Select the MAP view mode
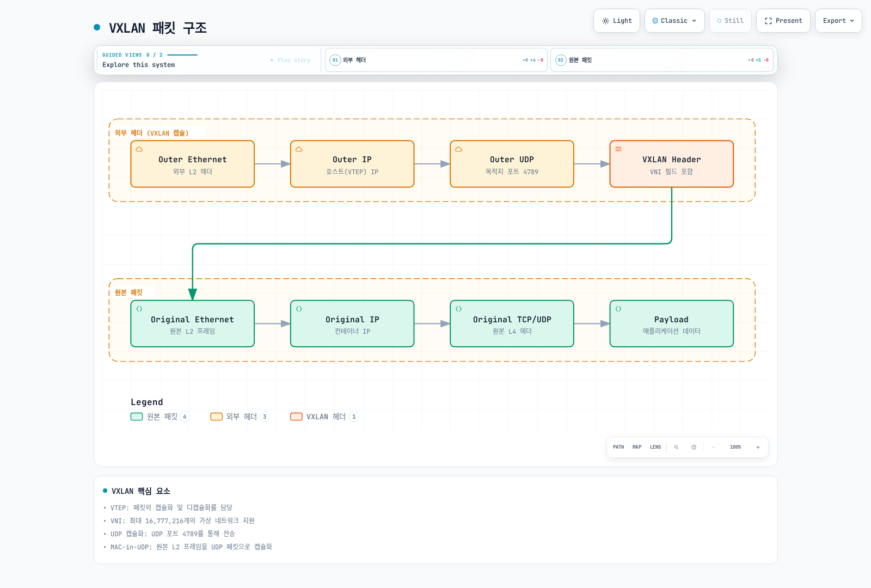The width and height of the screenshot is (871, 588). coord(637,447)
